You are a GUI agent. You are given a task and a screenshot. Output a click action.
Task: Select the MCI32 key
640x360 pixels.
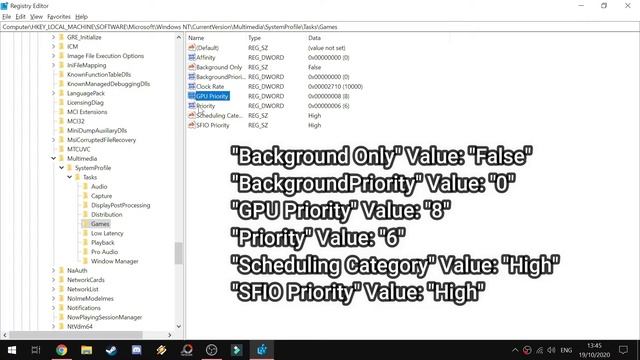(x=76, y=121)
